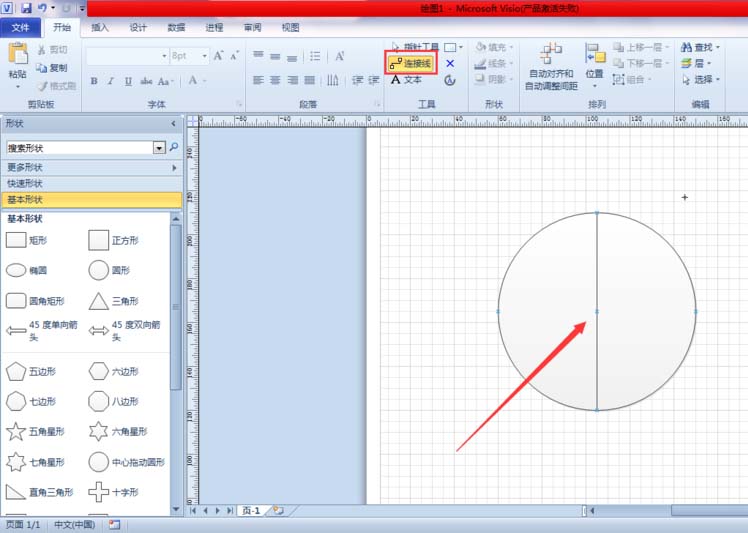Screen dimensions: 748x533
Task: Select the 5-point star shape
Action: (35, 431)
